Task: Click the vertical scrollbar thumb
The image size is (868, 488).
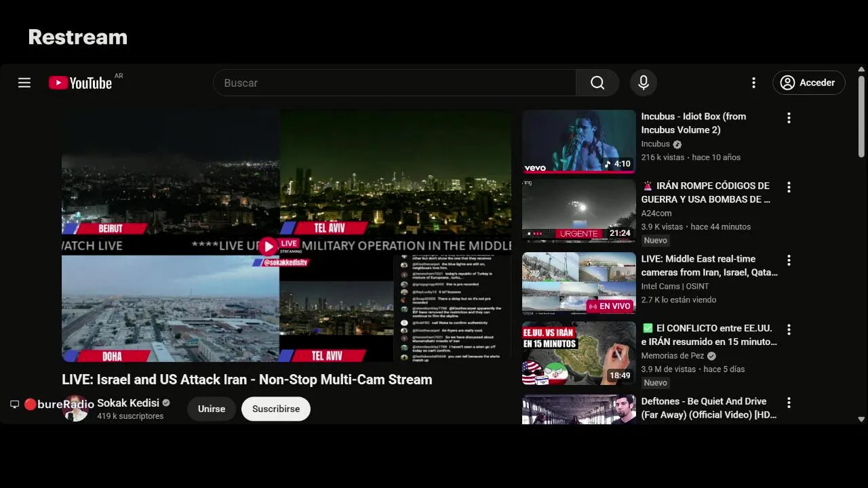Action: tap(861, 116)
